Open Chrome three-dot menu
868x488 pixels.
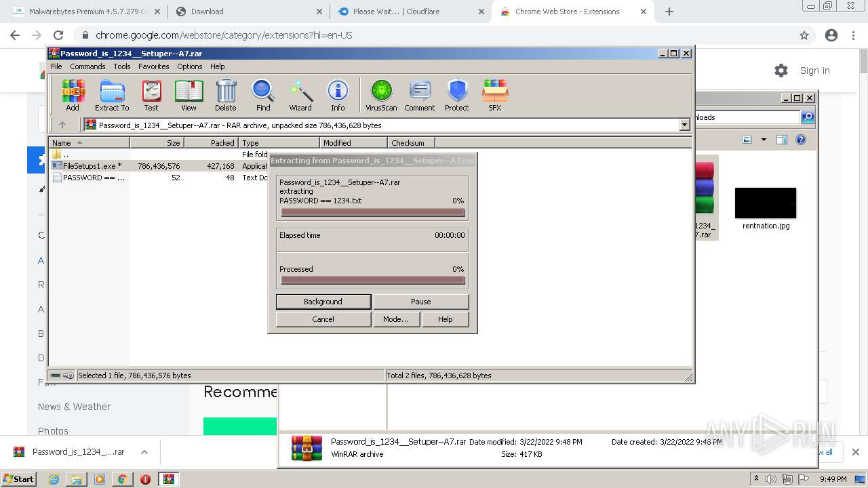853,35
